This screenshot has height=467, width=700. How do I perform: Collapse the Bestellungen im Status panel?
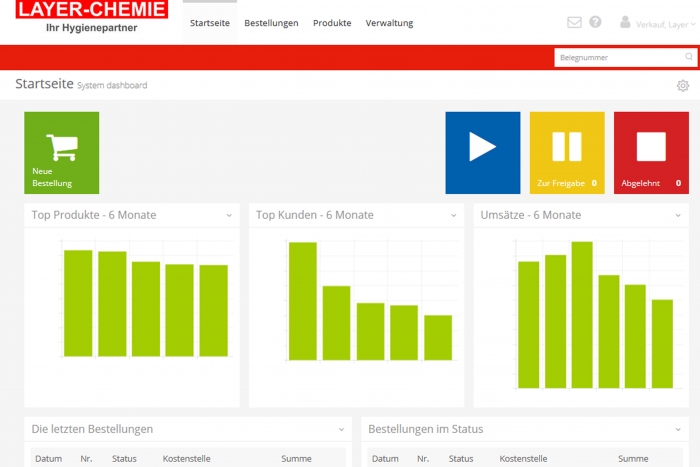(678, 429)
